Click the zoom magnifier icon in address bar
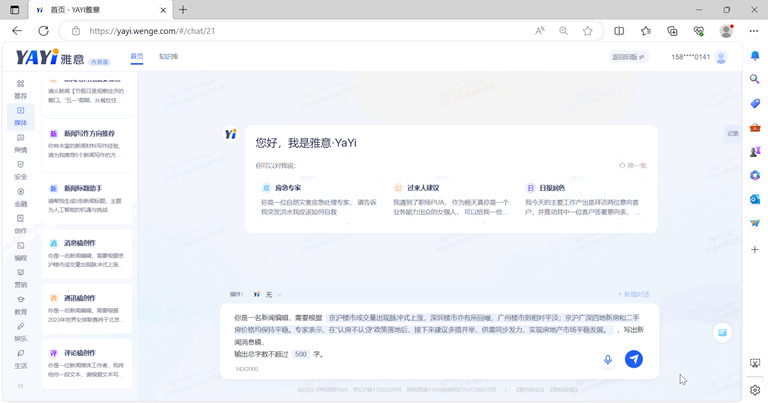This screenshot has width=768, height=403. point(564,31)
